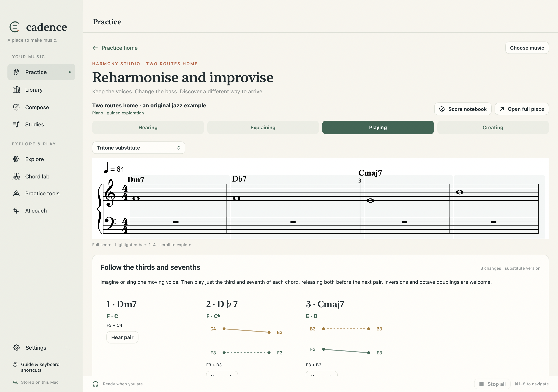This screenshot has height=392, width=558.
Task: Open the Creating tab
Action: (493, 127)
